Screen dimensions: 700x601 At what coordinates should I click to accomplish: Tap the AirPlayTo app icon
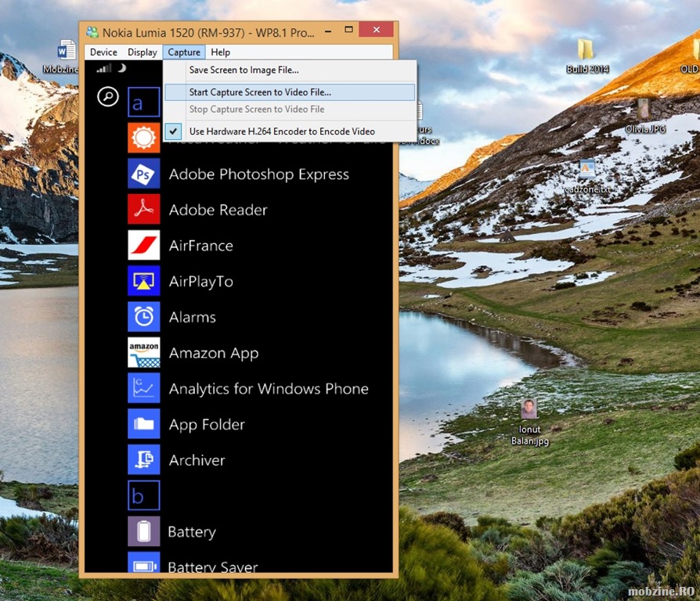(144, 281)
